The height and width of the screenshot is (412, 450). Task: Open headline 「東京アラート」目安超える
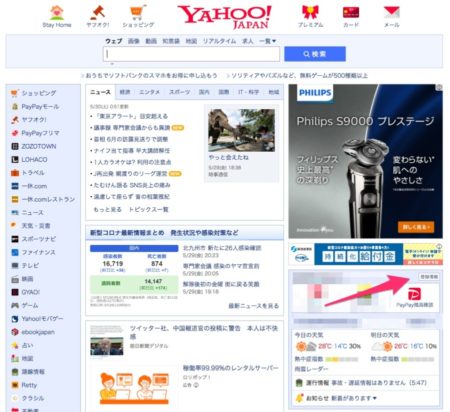pos(130,116)
